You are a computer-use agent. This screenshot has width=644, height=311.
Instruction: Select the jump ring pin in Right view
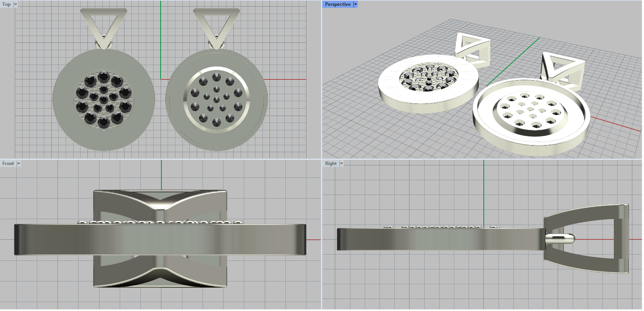click(x=560, y=239)
